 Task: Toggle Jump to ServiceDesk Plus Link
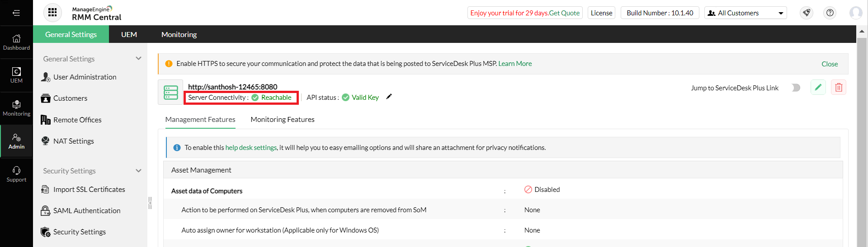pos(796,88)
